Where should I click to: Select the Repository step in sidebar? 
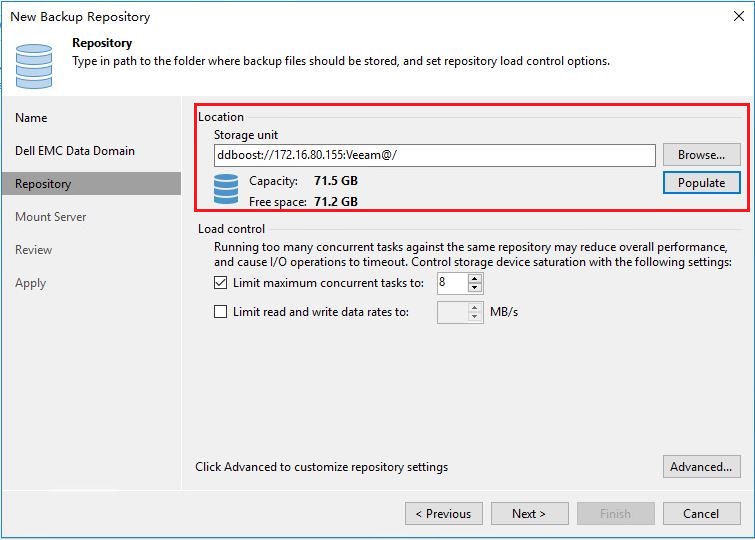pyautogui.click(x=91, y=184)
